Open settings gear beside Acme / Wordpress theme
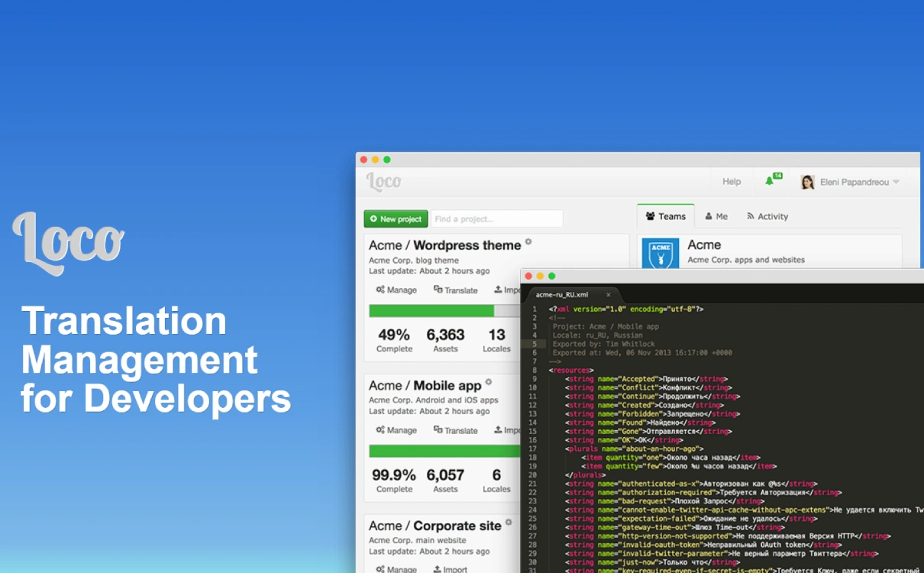924x573 pixels. [528, 242]
